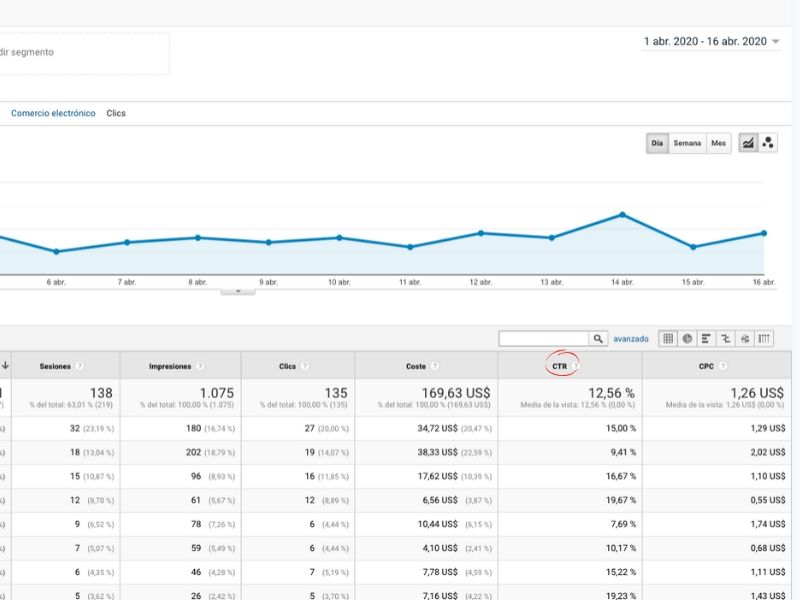
Task: Select the 11 abr. data point on chart
Action: tap(410, 247)
